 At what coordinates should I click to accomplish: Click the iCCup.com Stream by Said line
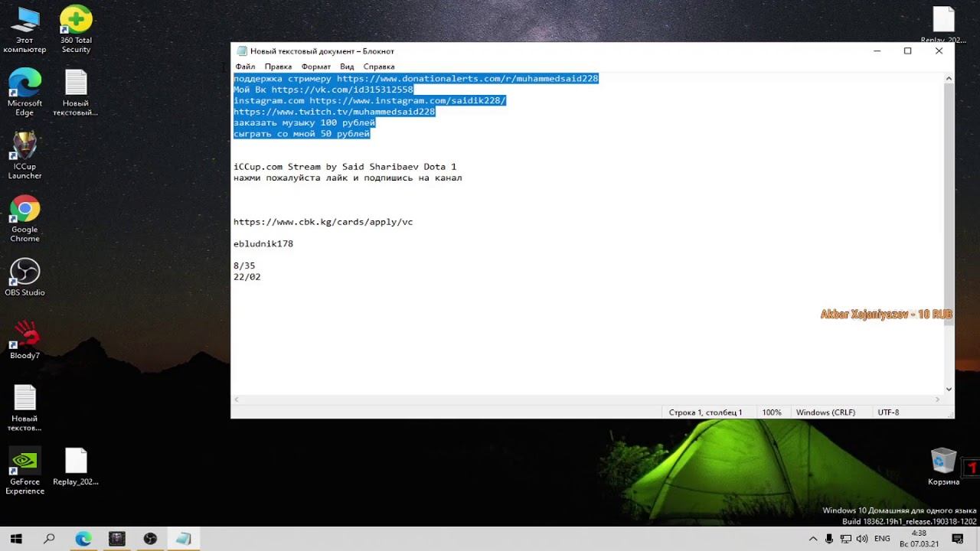(345, 167)
